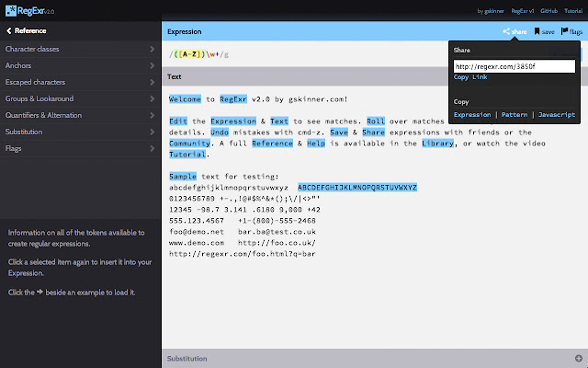This screenshot has height=368, width=588.
Task: Click the share URL input field
Action: 514,66
